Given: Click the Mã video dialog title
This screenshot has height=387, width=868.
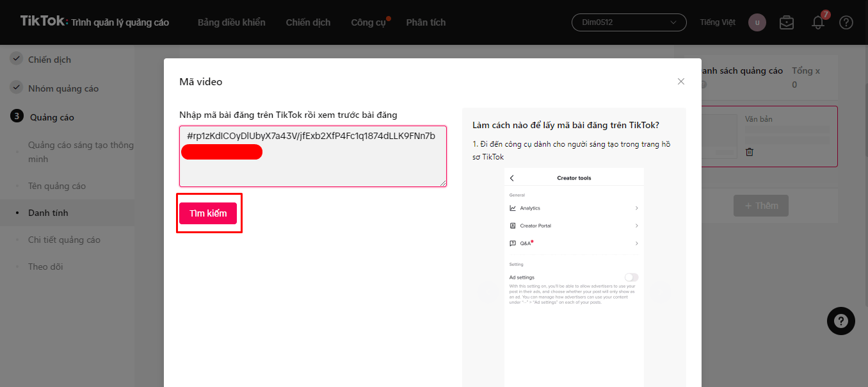Looking at the screenshot, I should (x=201, y=81).
